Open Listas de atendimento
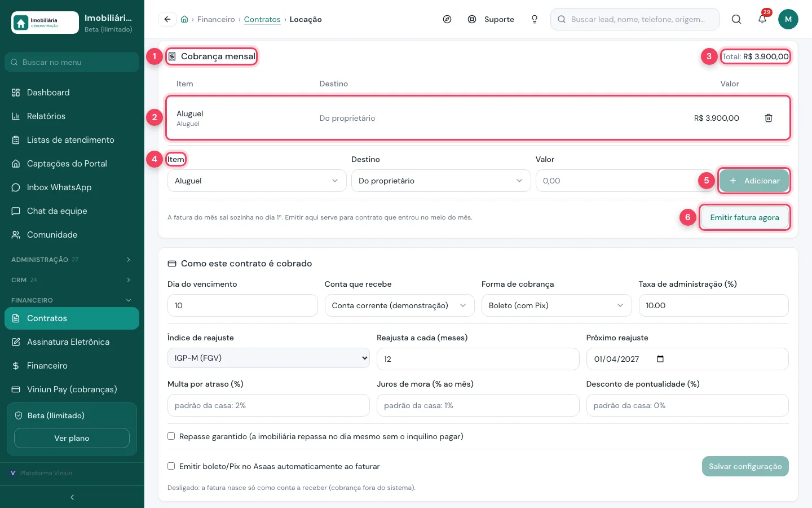This screenshot has height=508, width=812. [72, 140]
